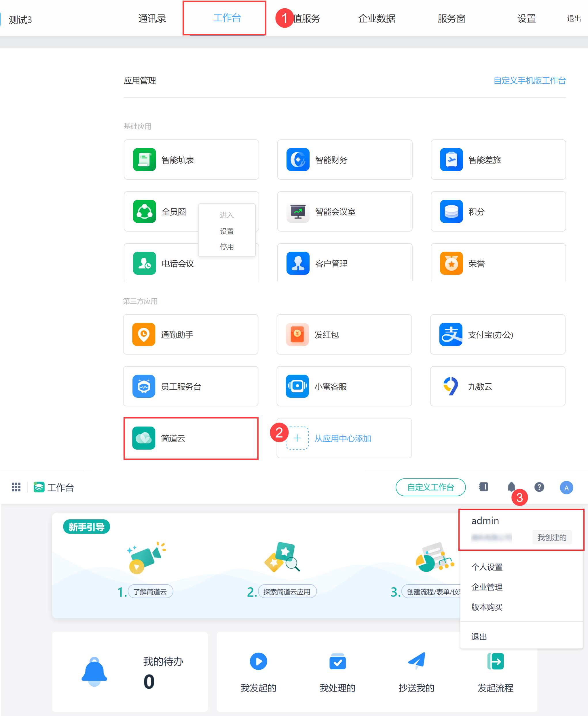Switch to the 通讯录 tab
The height and width of the screenshot is (716, 588).
152,19
